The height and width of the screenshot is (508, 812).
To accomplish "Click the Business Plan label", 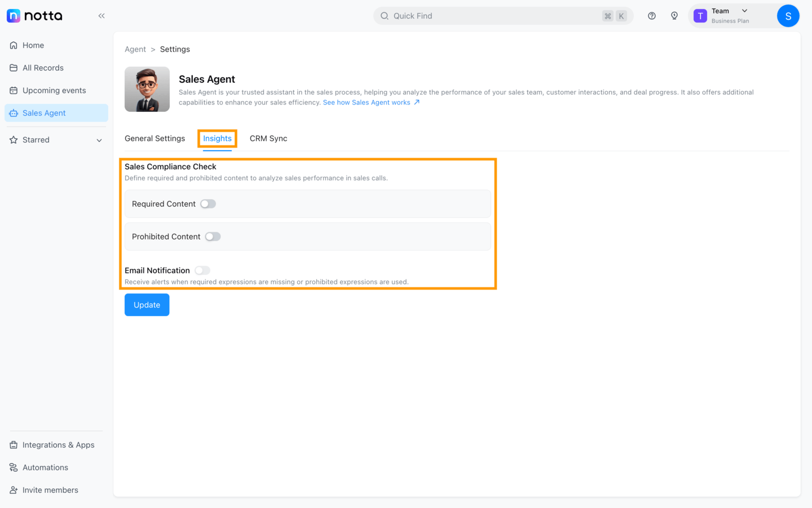I will pos(730,21).
